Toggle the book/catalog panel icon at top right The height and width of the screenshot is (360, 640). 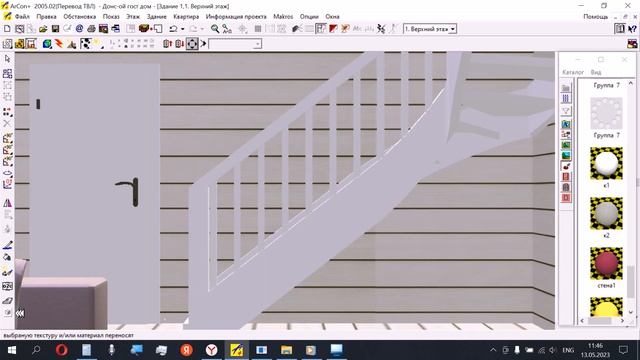(x=620, y=29)
